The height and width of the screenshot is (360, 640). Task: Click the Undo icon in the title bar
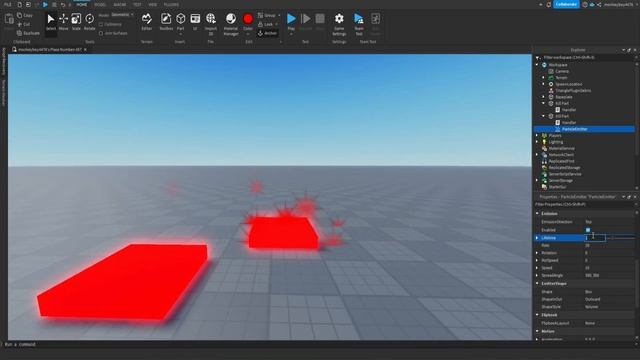62,4
